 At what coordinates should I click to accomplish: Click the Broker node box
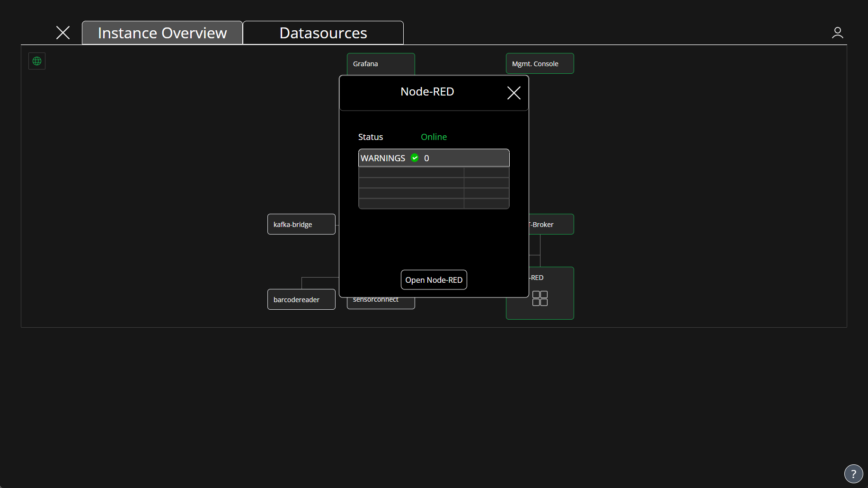[x=551, y=224]
